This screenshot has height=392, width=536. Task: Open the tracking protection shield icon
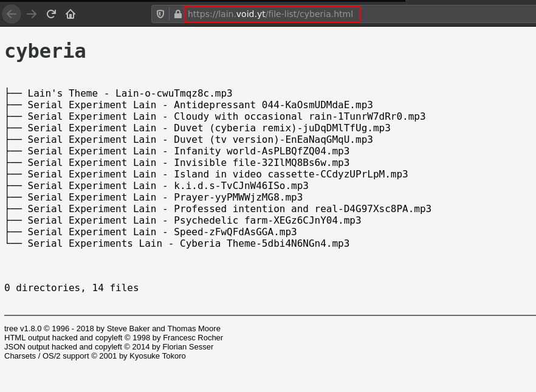click(x=160, y=14)
